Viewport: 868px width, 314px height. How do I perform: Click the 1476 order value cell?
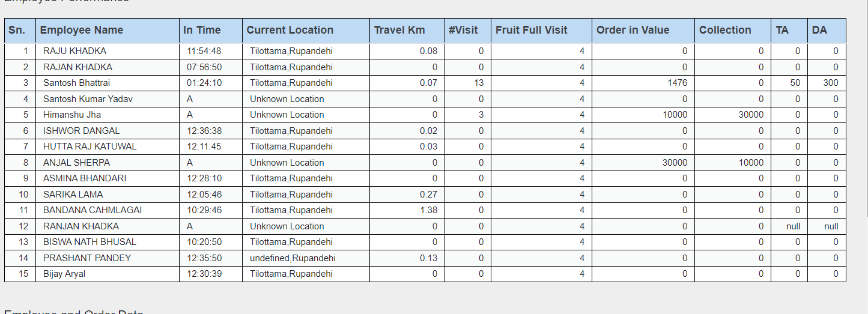point(677,83)
